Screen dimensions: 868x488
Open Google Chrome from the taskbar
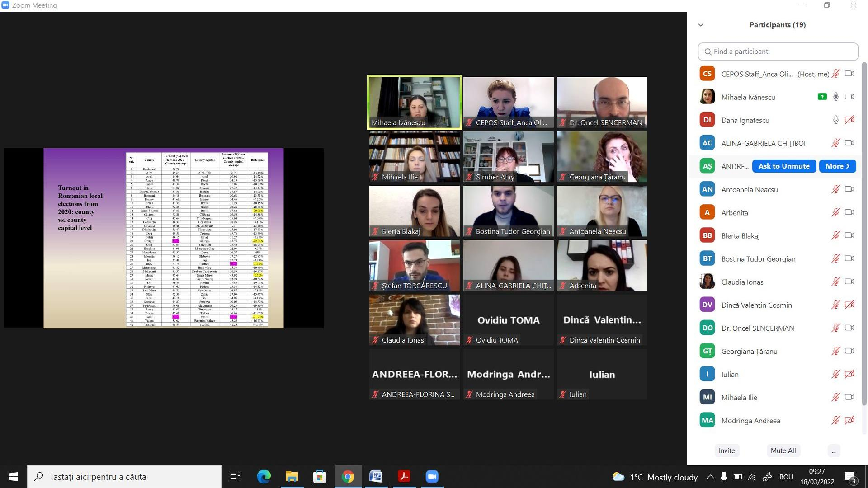348,477
